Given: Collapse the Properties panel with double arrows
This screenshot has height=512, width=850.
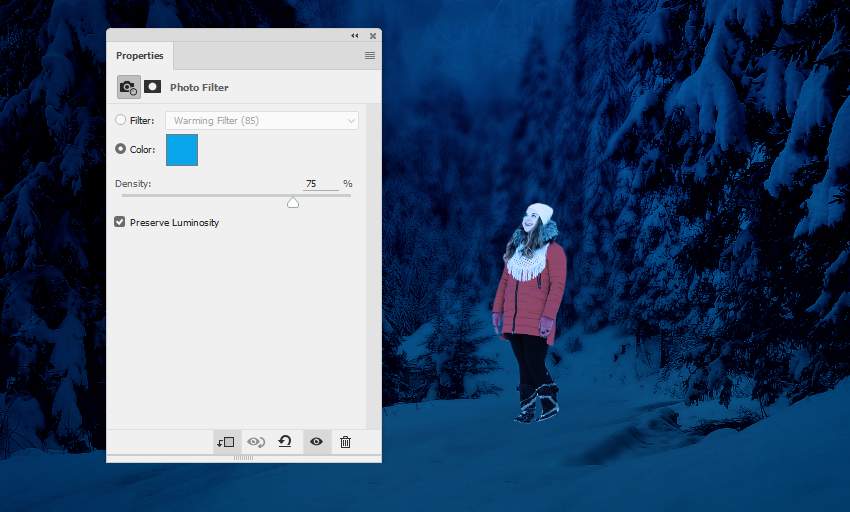Looking at the screenshot, I should click(355, 36).
